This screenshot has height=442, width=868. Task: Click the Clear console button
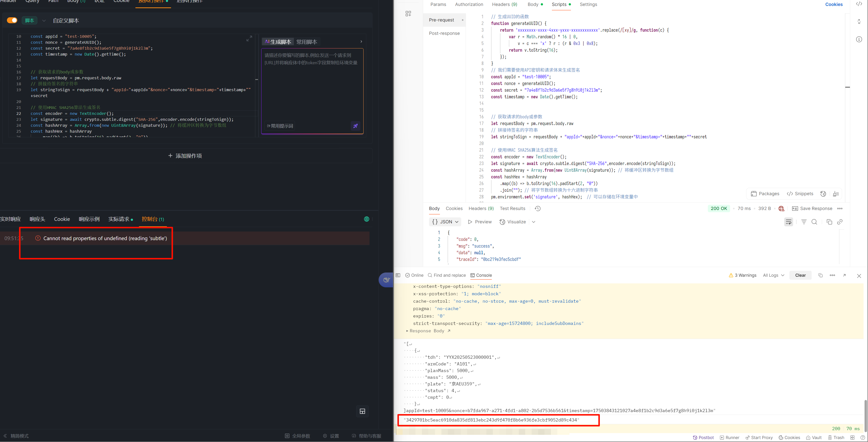click(800, 275)
